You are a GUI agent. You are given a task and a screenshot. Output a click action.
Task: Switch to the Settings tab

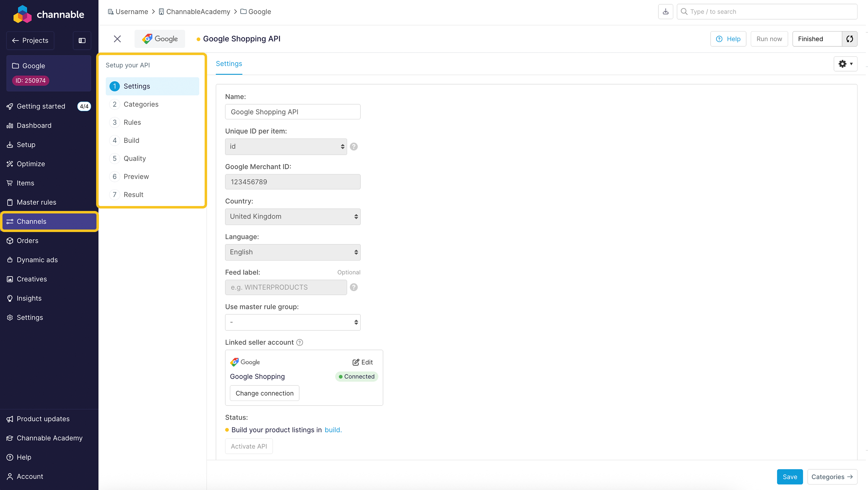coord(229,64)
